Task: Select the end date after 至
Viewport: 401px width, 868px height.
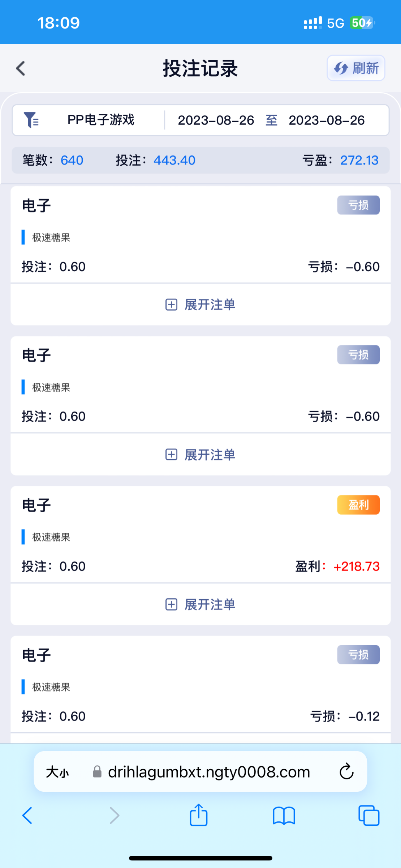Action: 327,120
